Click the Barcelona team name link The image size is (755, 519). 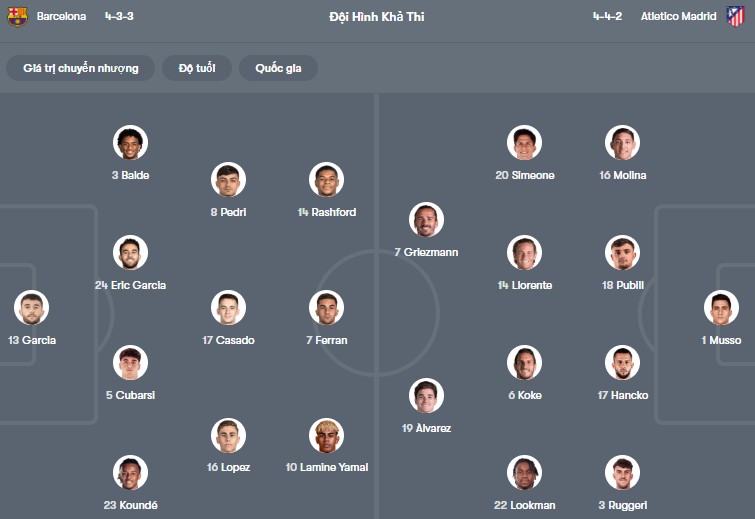pyautogui.click(x=61, y=16)
